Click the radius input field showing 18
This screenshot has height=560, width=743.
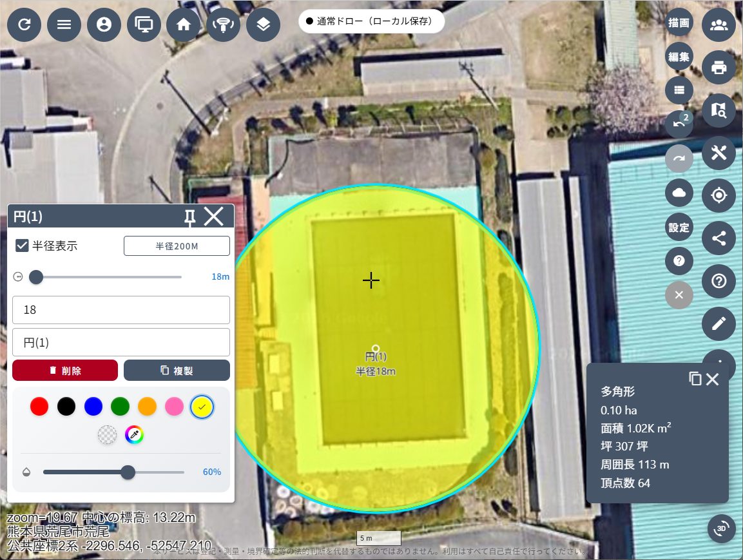click(x=121, y=310)
